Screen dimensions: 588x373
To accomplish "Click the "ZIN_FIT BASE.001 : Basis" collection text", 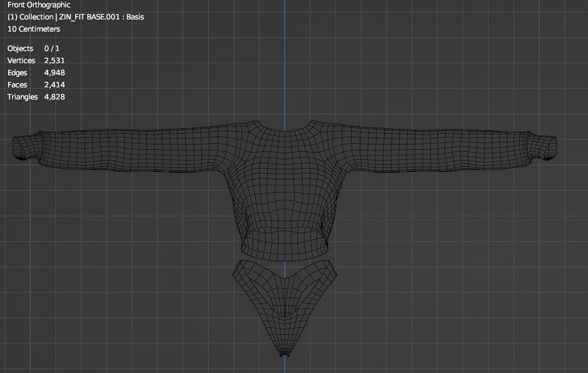I will coord(101,17).
